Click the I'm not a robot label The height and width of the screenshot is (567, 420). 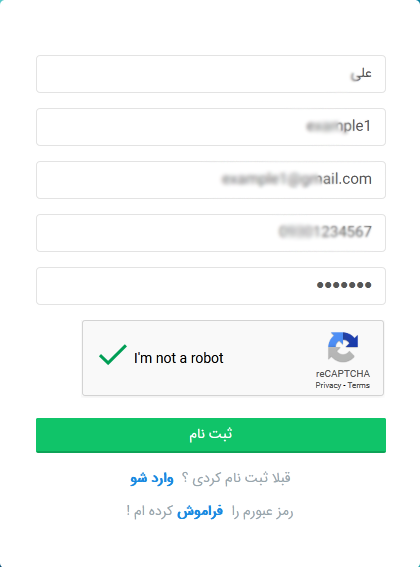pos(179,358)
